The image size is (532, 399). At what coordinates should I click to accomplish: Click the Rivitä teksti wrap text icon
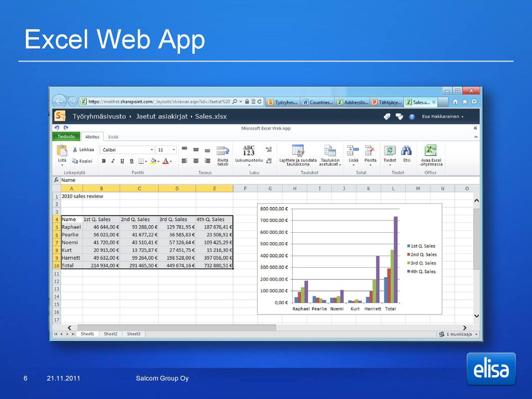[223, 151]
